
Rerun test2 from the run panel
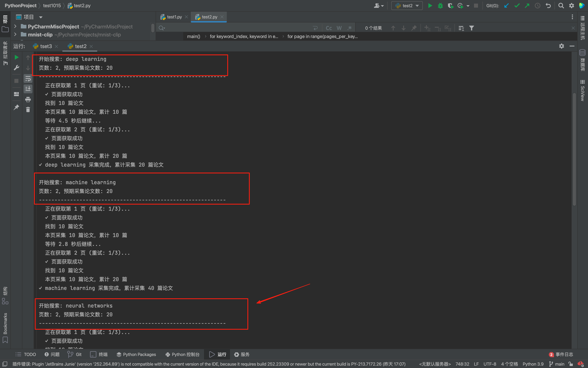click(x=17, y=57)
